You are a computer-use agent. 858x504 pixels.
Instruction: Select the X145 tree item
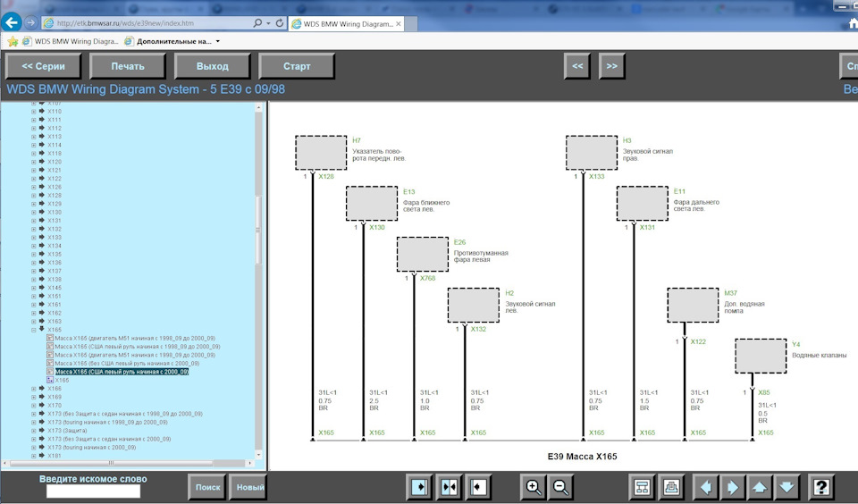[55, 288]
